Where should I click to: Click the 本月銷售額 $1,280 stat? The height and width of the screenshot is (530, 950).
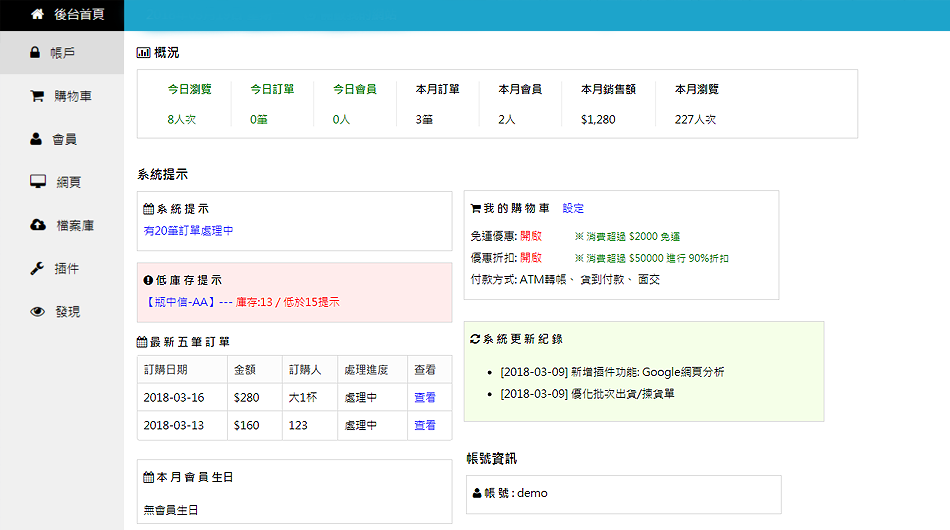pyautogui.click(x=608, y=104)
